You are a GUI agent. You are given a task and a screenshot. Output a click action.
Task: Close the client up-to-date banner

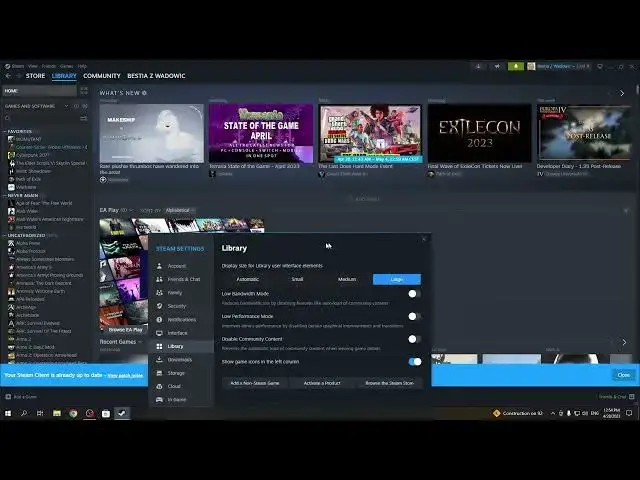(x=623, y=375)
